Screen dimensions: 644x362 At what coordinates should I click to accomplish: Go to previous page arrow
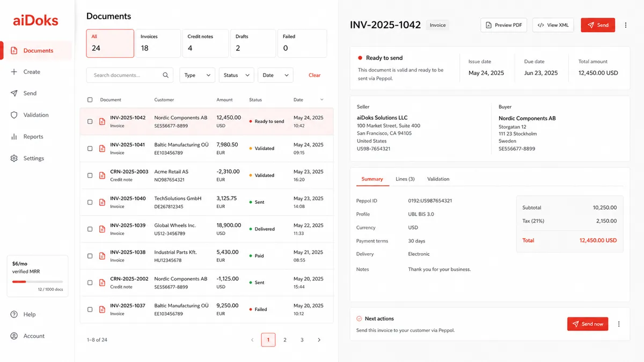tap(253, 340)
